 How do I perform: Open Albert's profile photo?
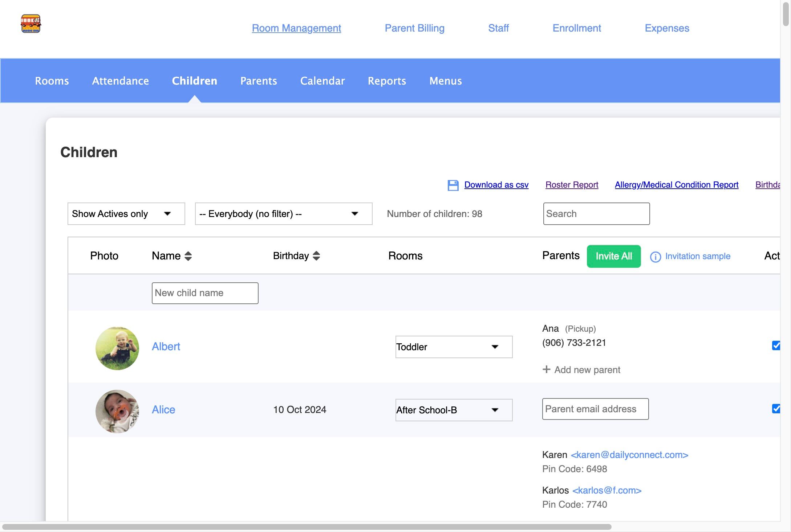click(x=117, y=348)
